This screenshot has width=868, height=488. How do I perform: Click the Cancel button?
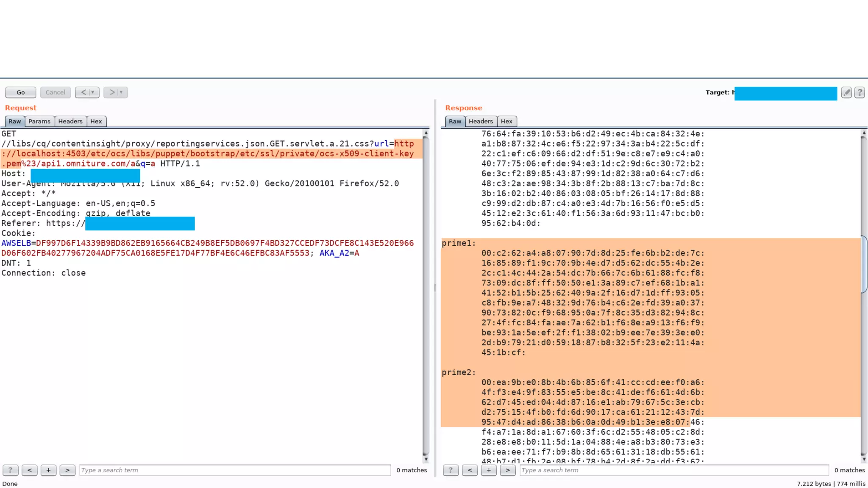pos(55,92)
